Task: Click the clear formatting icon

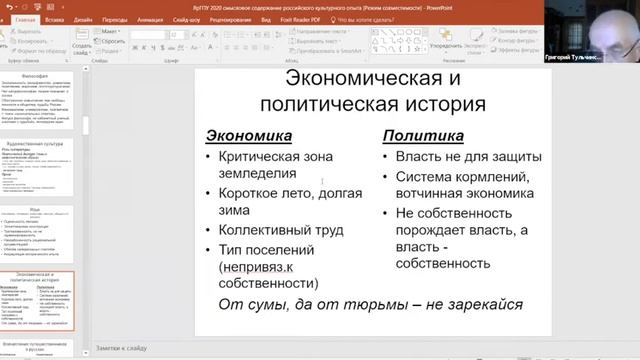Action: [215, 36]
